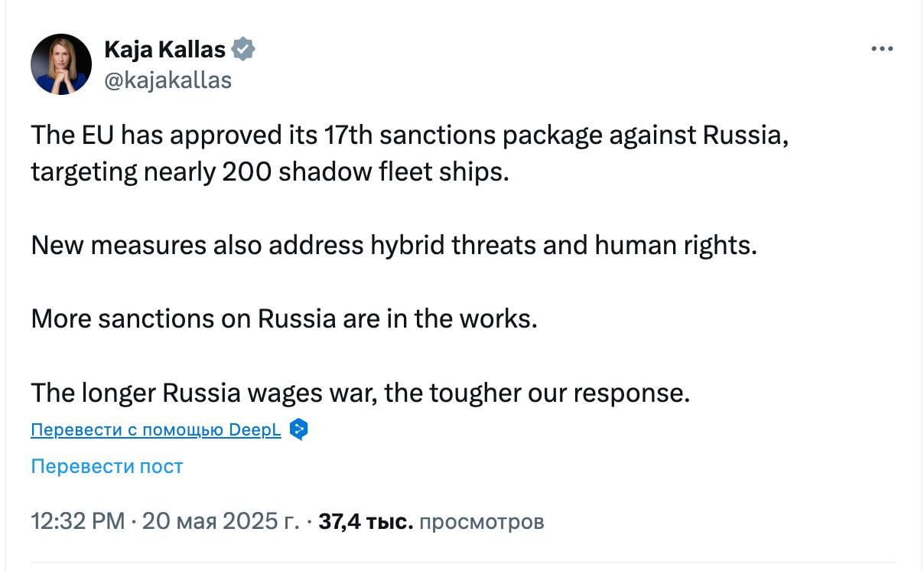This screenshot has height=571, width=924.
Task: Click the '20 мая 2025 г.' date
Action: pyautogui.click(x=220, y=521)
